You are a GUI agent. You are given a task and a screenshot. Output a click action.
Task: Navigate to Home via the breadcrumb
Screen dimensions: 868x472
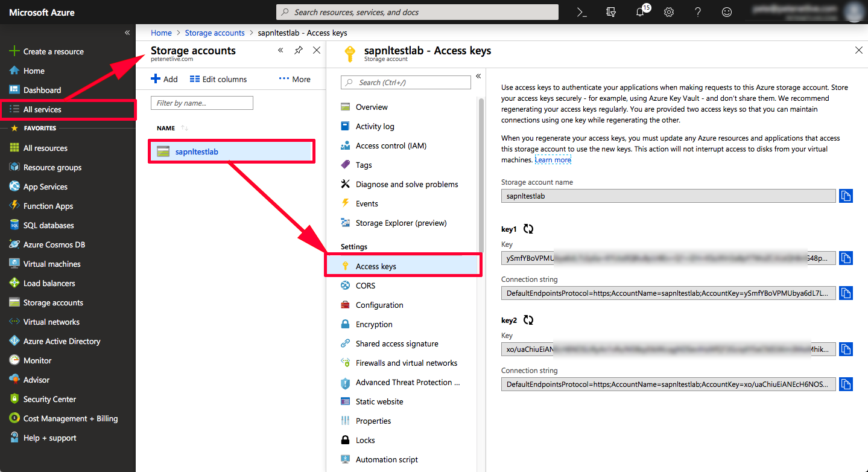[161, 33]
